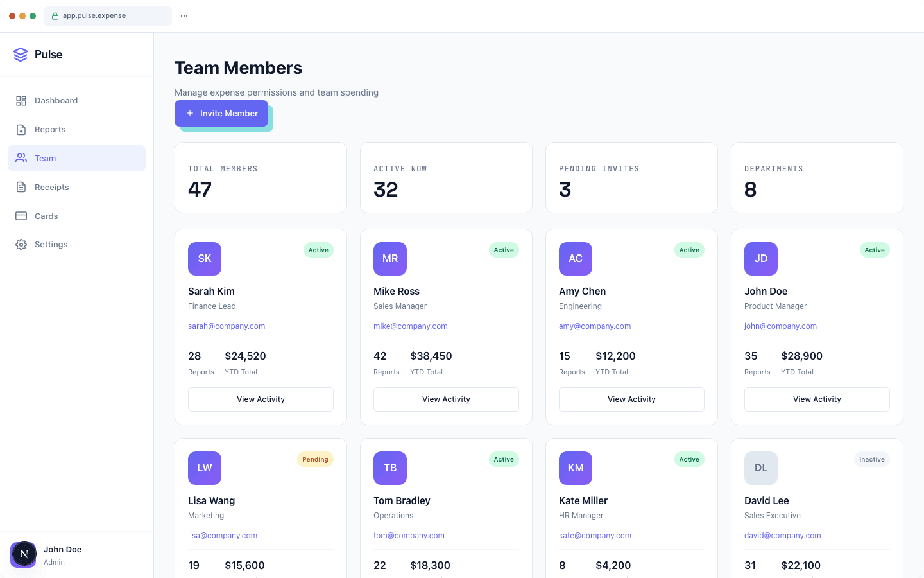The image size is (924, 578).
Task: Click the Team Members page heading
Action: click(238, 68)
